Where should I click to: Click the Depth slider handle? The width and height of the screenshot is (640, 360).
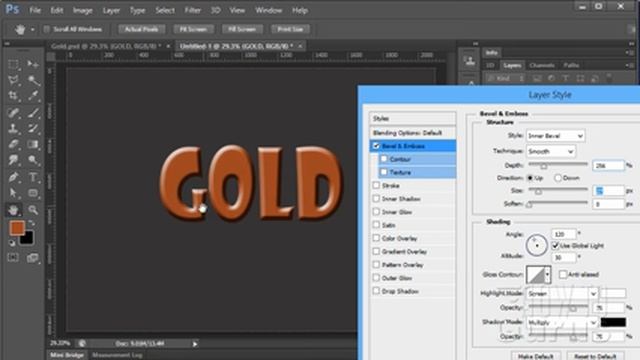(544, 166)
